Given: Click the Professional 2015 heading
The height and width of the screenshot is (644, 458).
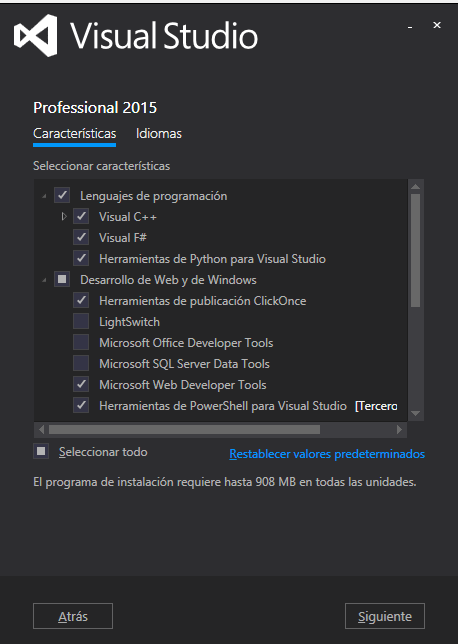Looking at the screenshot, I should (95, 108).
